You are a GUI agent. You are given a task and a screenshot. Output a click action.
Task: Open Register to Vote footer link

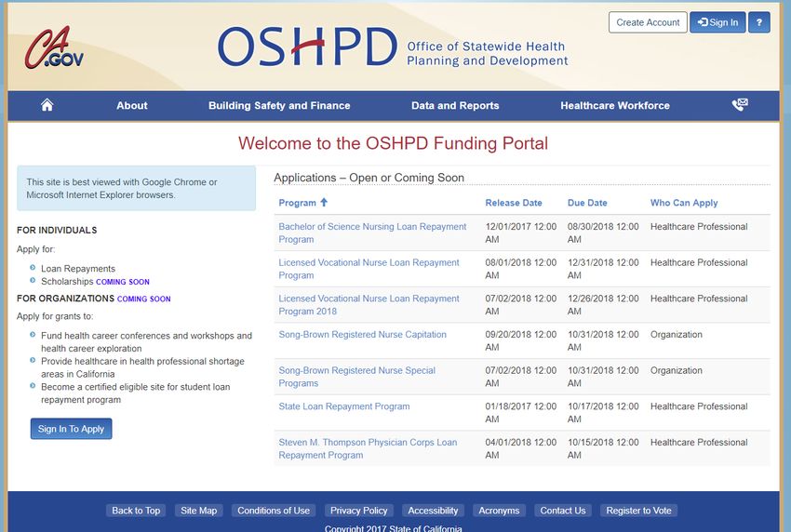tap(638, 511)
